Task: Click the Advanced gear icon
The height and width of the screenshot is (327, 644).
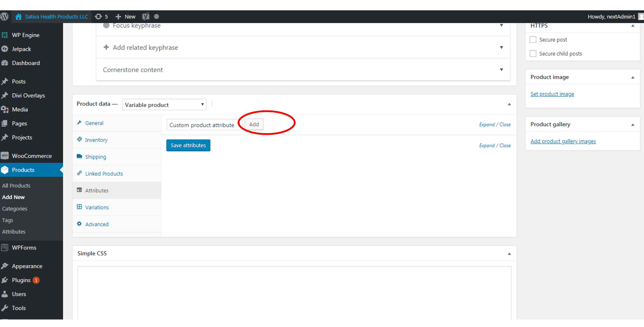Action: (x=79, y=224)
